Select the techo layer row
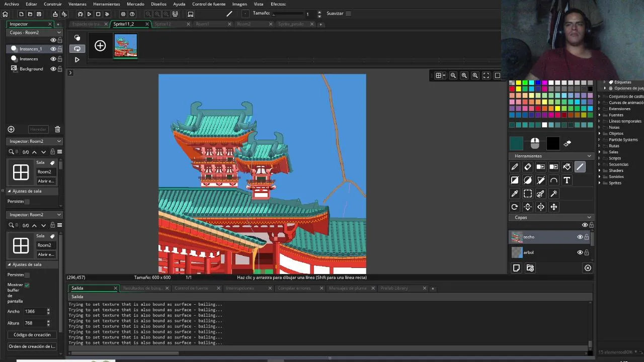Image resolution: width=644 pixels, height=362 pixels. tap(550, 237)
